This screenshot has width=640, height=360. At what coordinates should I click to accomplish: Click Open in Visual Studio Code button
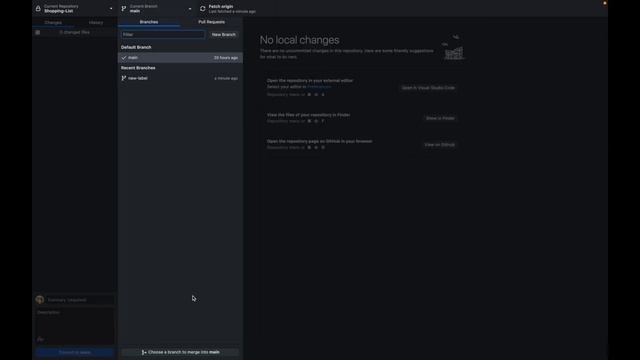(x=428, y=88)
